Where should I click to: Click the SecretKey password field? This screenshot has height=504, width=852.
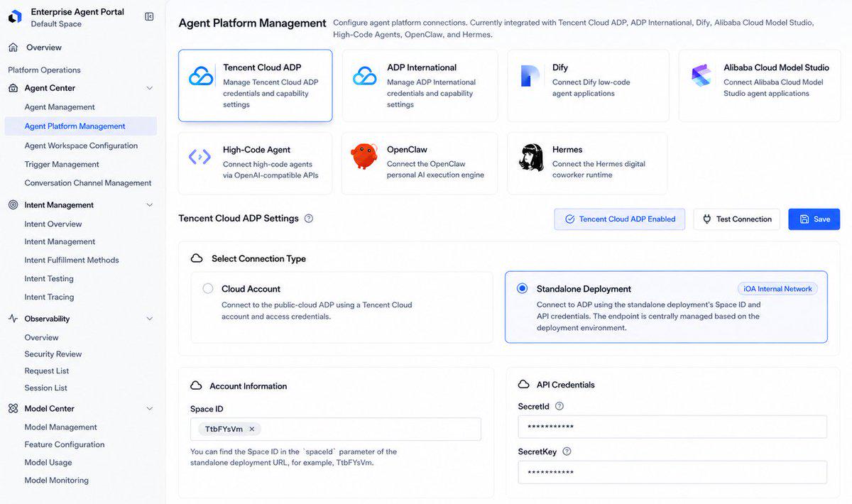[672, 472]
